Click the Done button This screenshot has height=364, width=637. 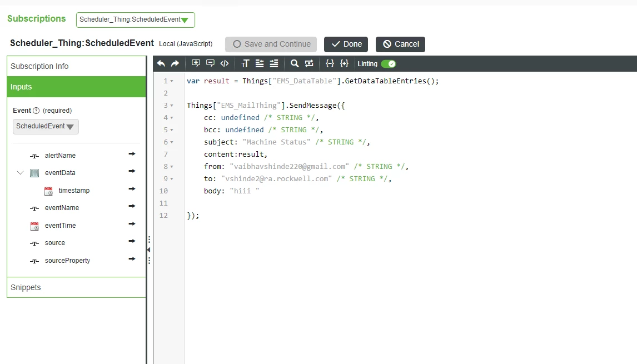[x=346, y=44]
